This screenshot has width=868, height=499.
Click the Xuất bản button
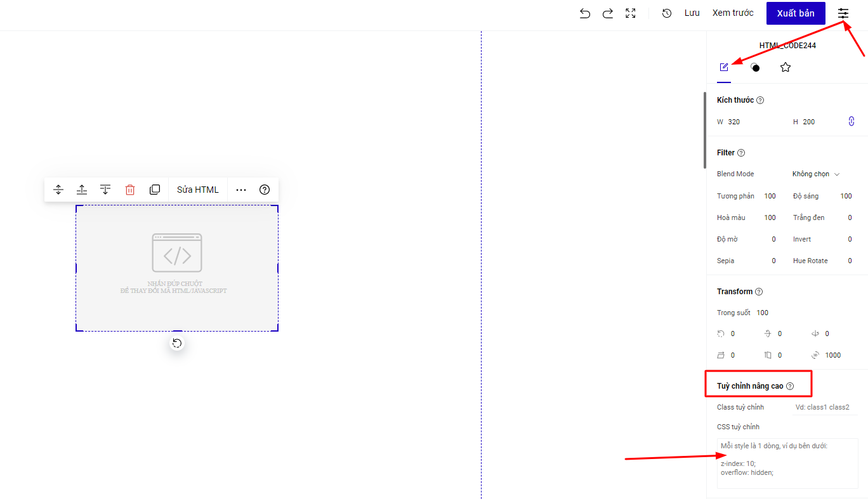point(796,13)
